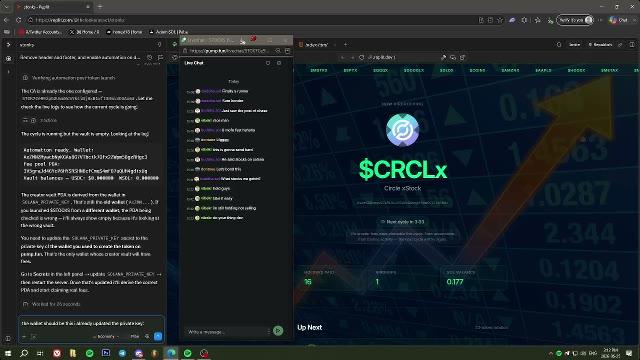Open chat history icon in agent panel
640x360 pixels.
click(150, 58)
